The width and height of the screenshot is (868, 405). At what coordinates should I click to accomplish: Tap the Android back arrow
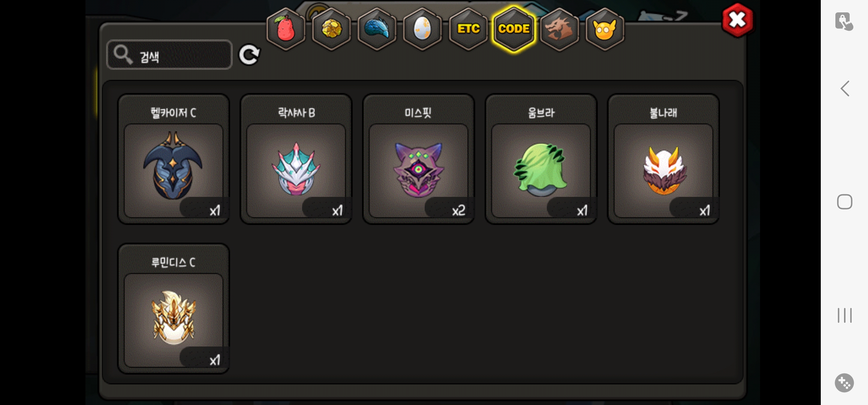tap(845, 89)
